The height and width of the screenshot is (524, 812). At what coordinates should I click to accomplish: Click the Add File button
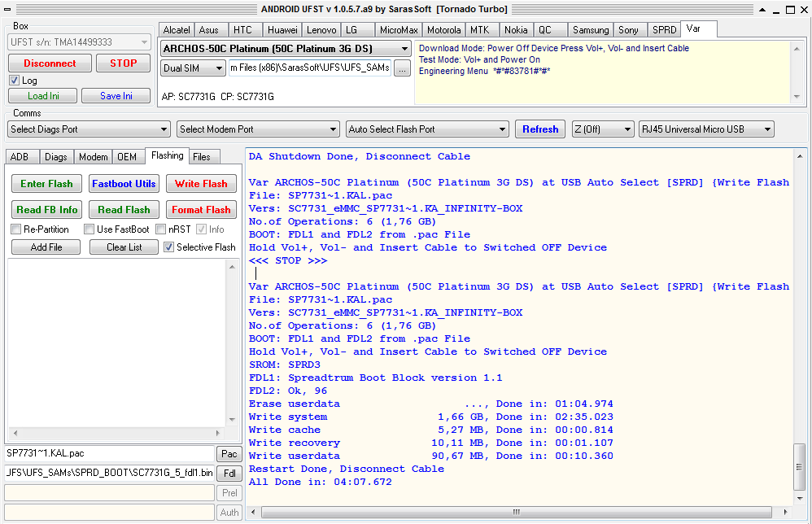click(46, 247)
